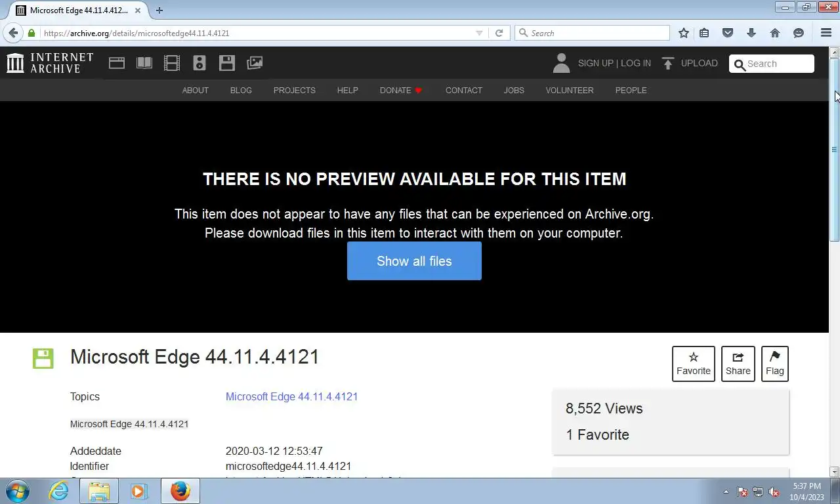Open the HELP menu item

point(348,91)
